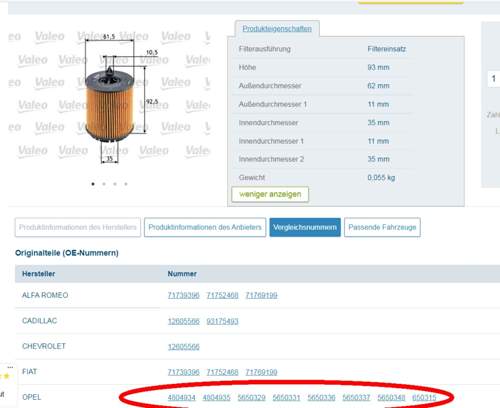This screenshot has height=408, width=500.
Task: Click the Filtereinsatz property value
Action: (387, 49)
